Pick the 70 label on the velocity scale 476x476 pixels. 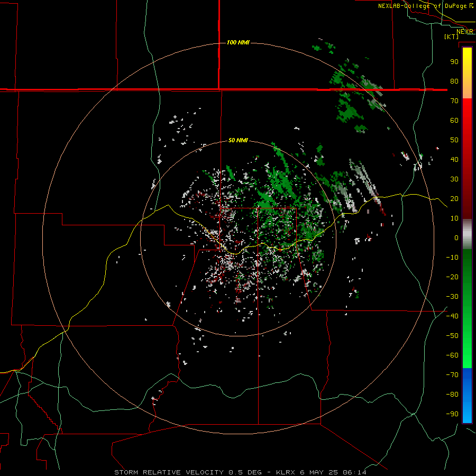point(454,101)
